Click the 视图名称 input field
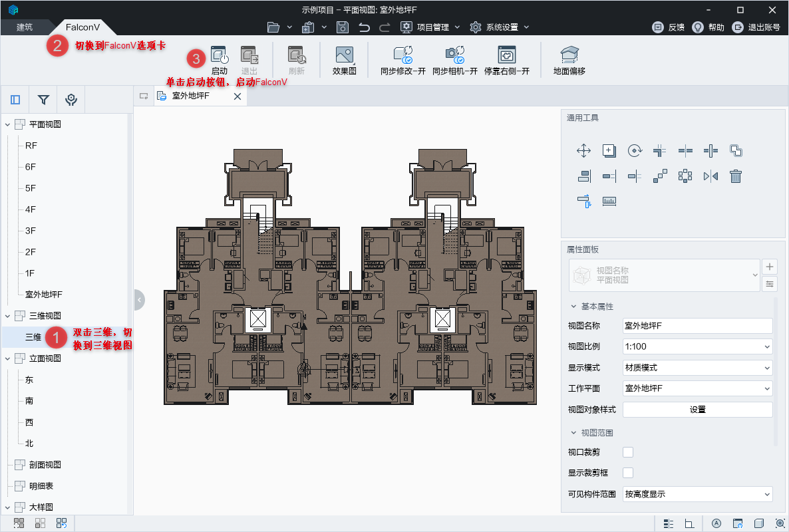This screenshot has height=532, width=789. click(697, 326)
